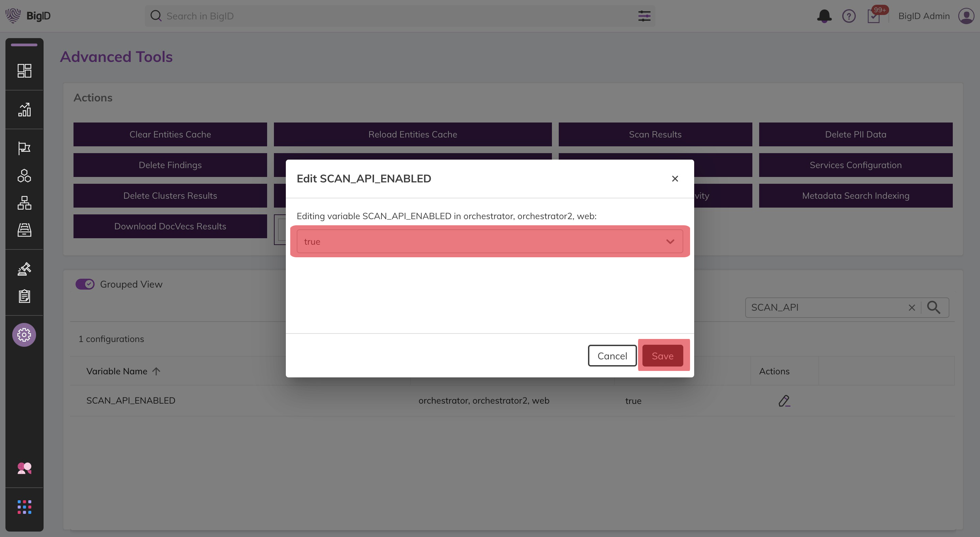Clear the SCAN_API search text

coord(912,308)
